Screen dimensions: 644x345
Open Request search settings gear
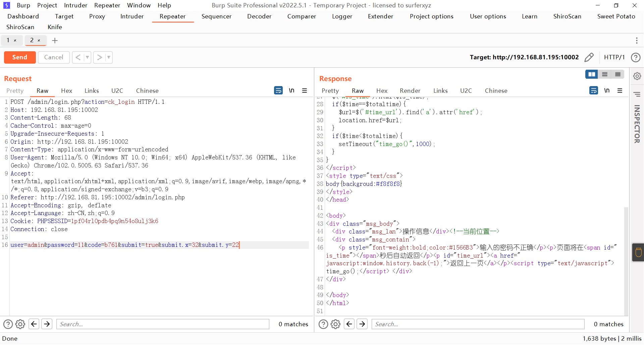pyautogui.click(x=20, y=324)
